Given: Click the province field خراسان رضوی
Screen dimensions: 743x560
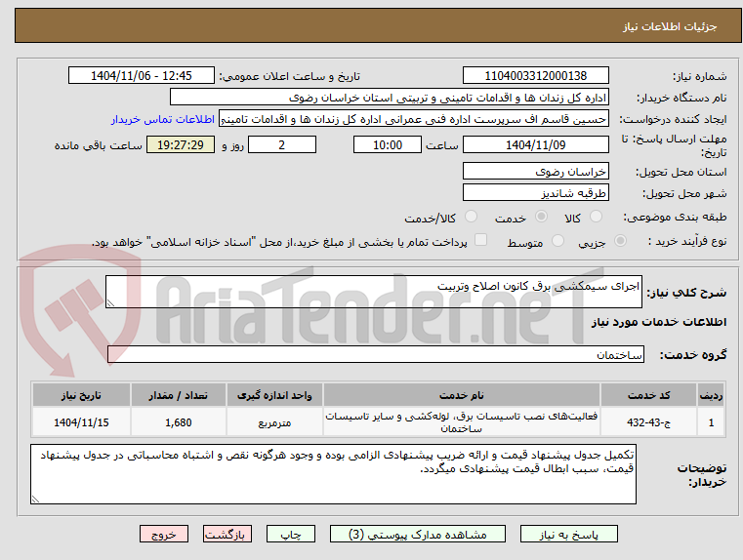Looking at the screenshot, I should (x=536, y=171).
